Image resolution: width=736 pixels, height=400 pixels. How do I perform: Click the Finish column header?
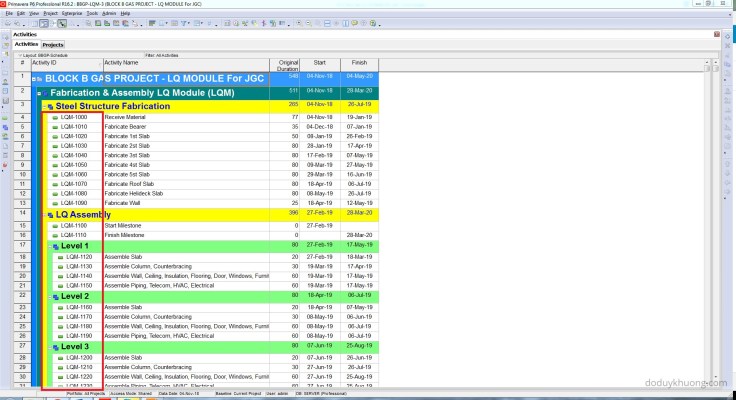[x=359, y=65]
